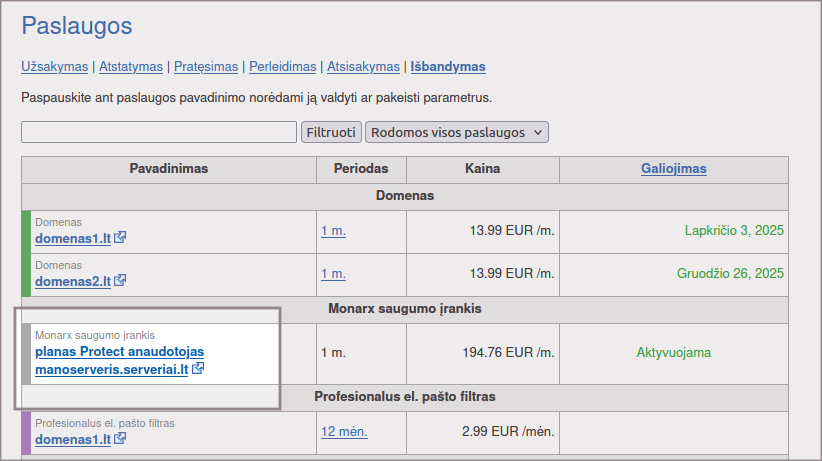
Task: Change the '1 m.' period for domenas2.lt
Action: (x=333, y=274)
